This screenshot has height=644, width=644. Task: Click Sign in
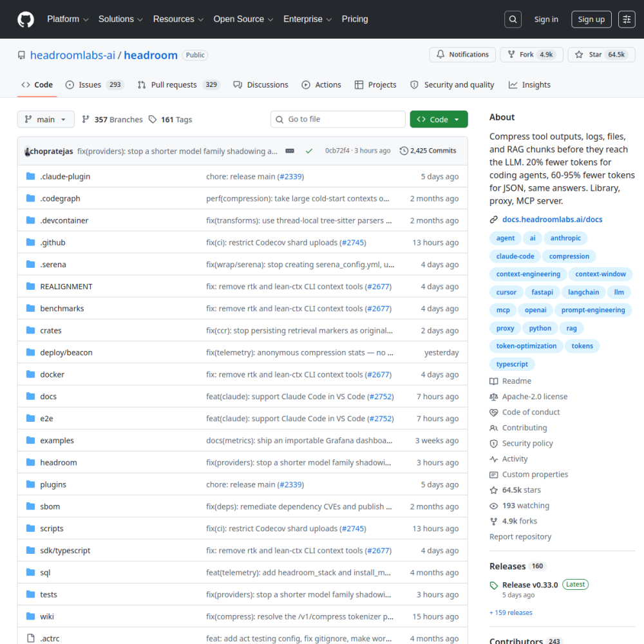click(x=546, y=19)
